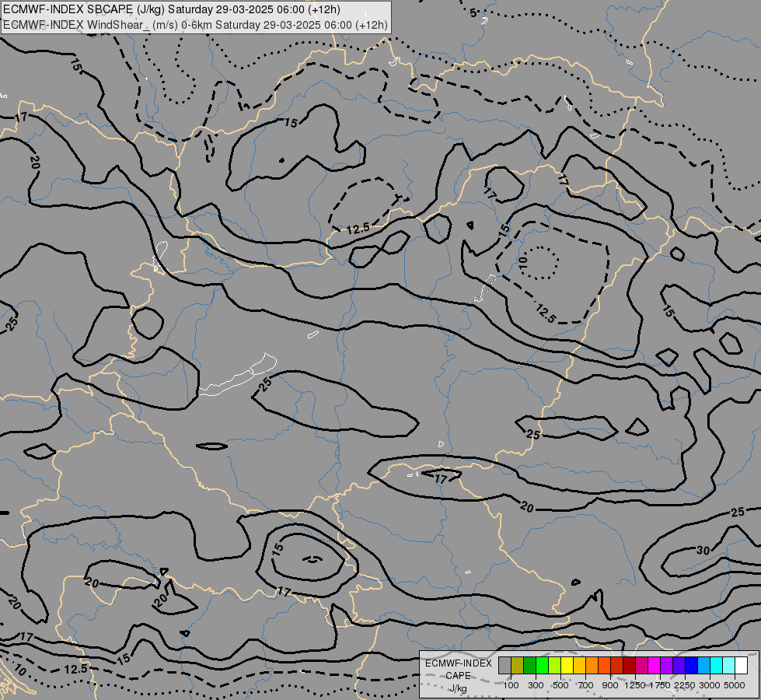Pick the bright cyan legend swatch
Image resolution: width=761 pixels, height=700 pixels.
[x=717, y=666]
